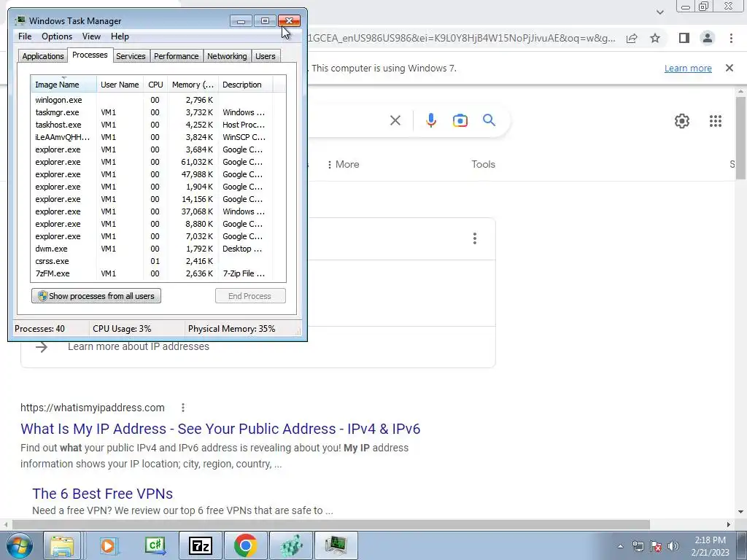Bookmark this tab with the star
Image resolution: width=747 pixels, height=560 pixels.
tap(655, 38)
